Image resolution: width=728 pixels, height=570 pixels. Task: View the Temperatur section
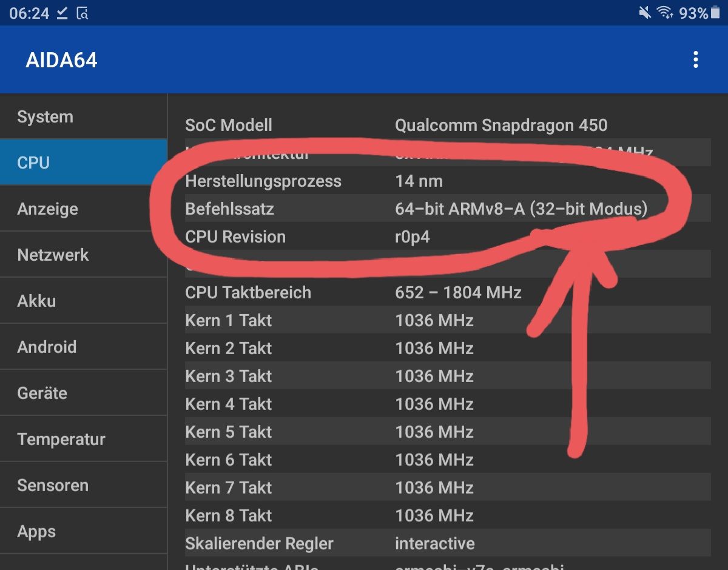point(84,439)
